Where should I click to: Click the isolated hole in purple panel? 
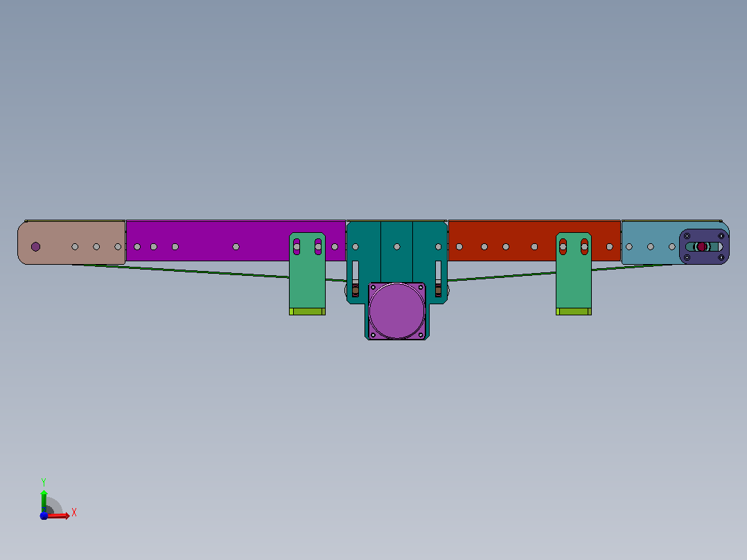point(236,247)
